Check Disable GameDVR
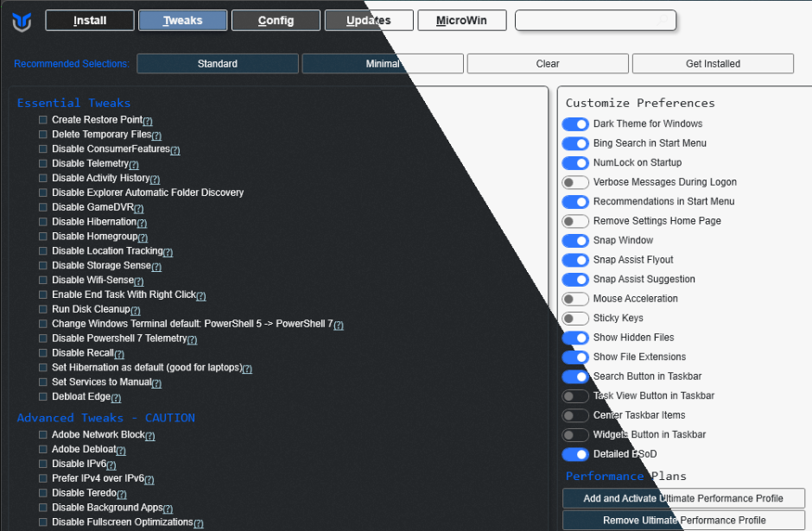 (43, 207)
